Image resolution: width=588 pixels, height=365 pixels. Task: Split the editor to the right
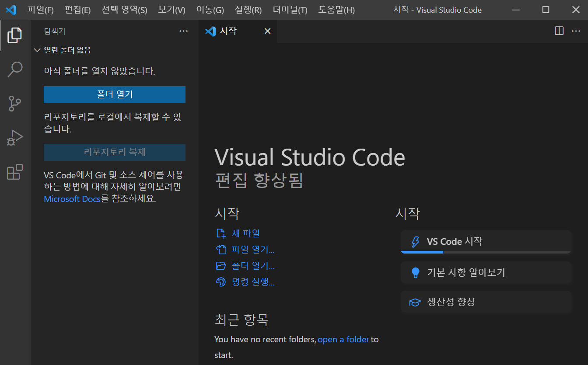(x=559, y=31)
